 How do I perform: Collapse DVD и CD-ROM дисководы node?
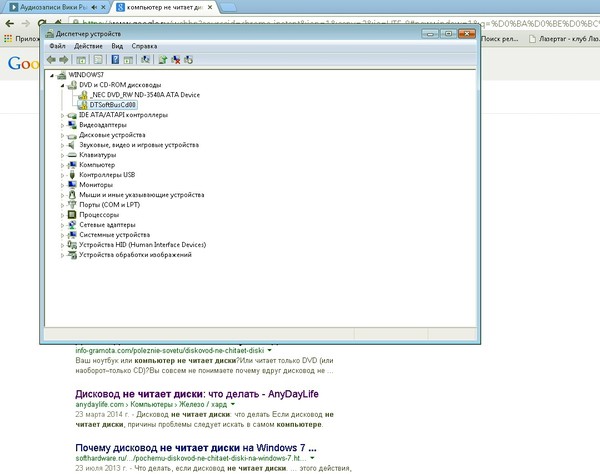click(x=62, y=85)
